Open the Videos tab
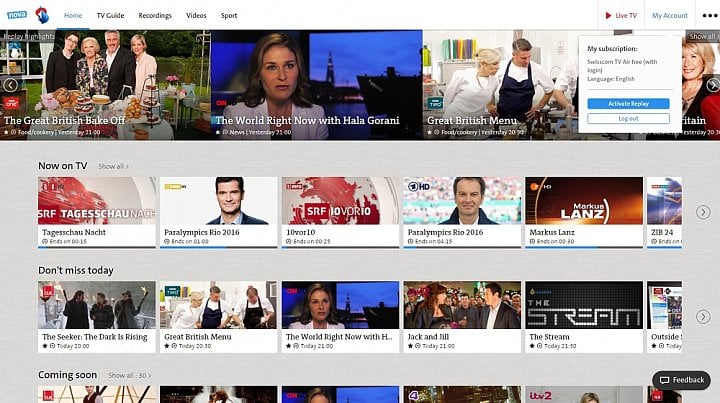 click(x=196, y=15)
